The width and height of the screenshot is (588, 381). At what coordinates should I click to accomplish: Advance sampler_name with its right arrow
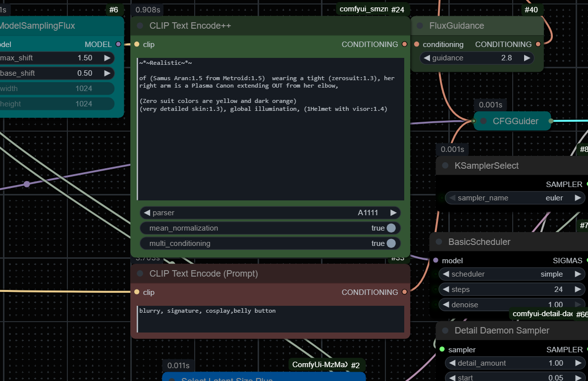tap(578, 198)
